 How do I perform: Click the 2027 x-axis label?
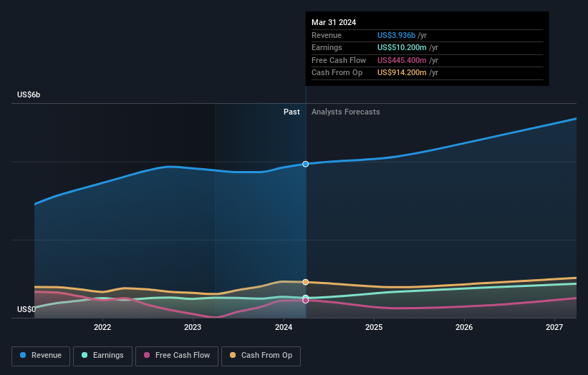click(554, 328)
